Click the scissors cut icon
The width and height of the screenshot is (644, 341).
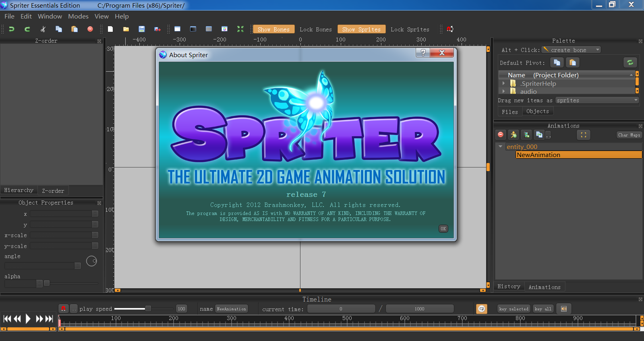[x=43, y=29]
